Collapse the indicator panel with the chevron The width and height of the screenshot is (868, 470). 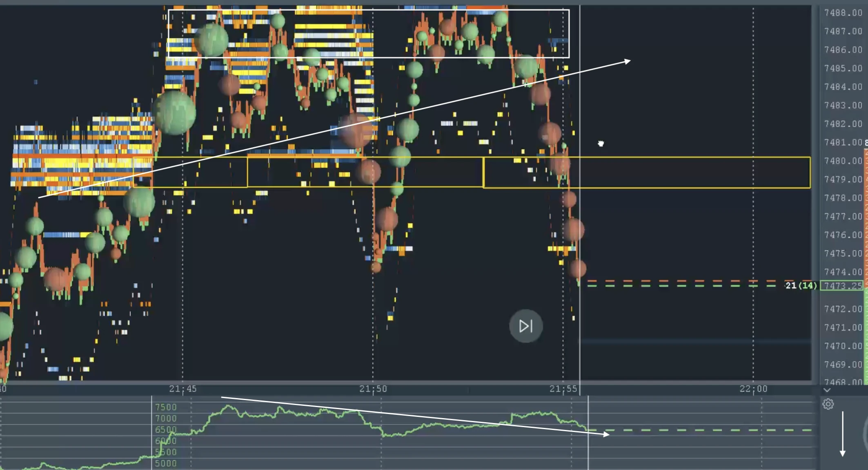click(827, 390)
